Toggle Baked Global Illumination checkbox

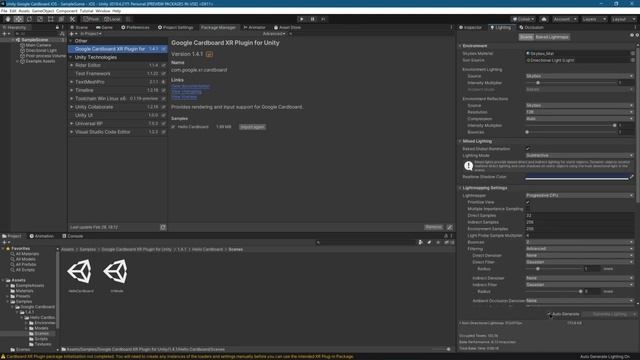coord(528,149)
